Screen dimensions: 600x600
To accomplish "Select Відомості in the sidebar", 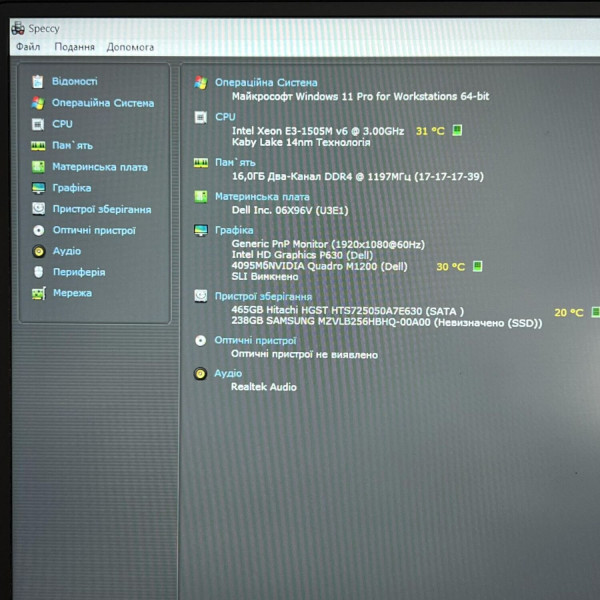I will coord(75,81).
